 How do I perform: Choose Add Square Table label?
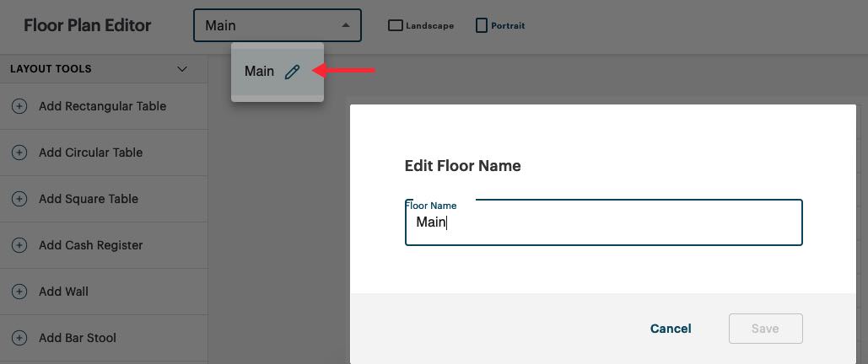pyautogui.click(x=89, y=199)
